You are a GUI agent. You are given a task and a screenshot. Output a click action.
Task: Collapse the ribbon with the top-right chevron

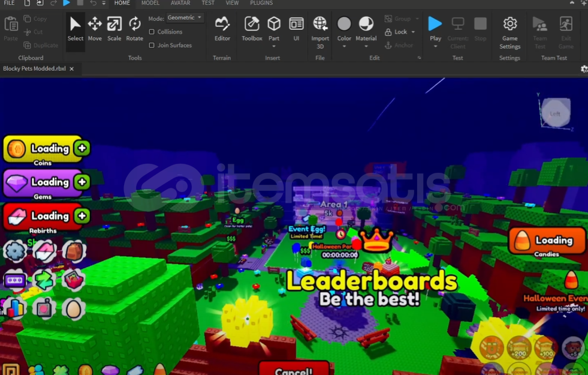571,2
